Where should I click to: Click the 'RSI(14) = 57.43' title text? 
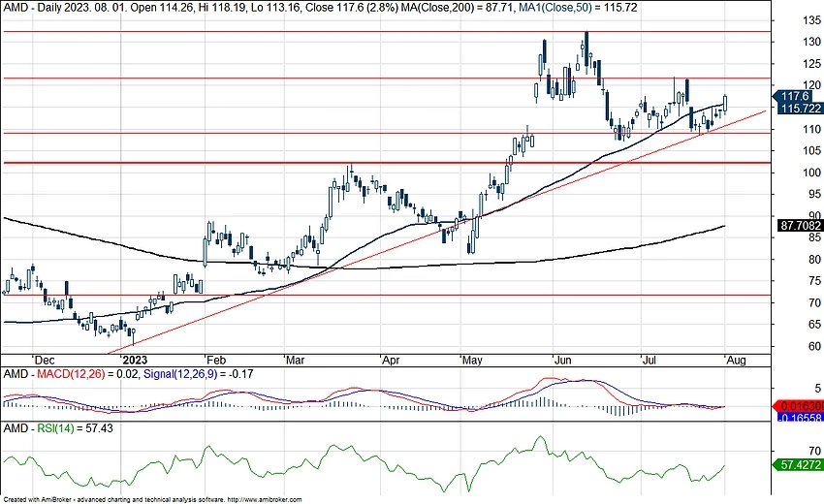[76, 428]
